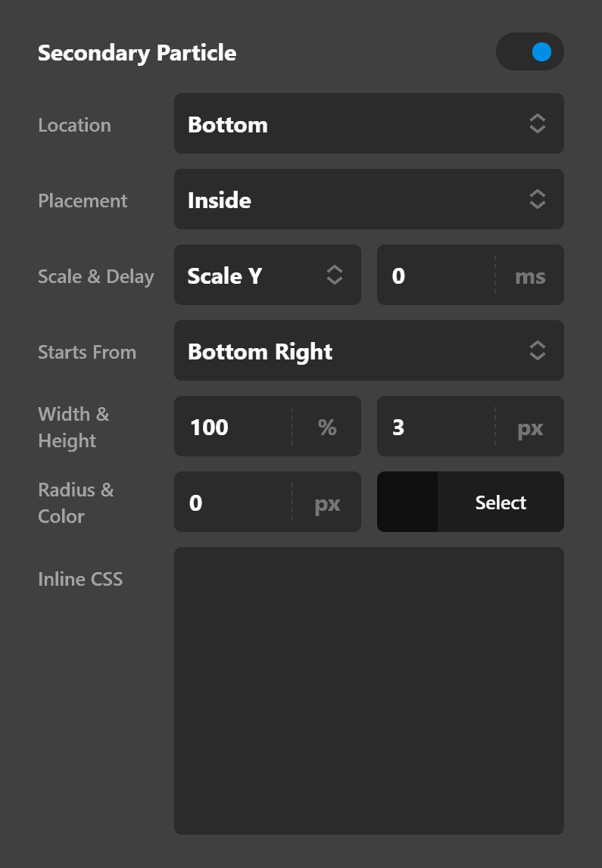Image resolution: width=602 pixels, height=868 pixels.
Task: Click the Radius & Color label
Action: pos(76,502)
